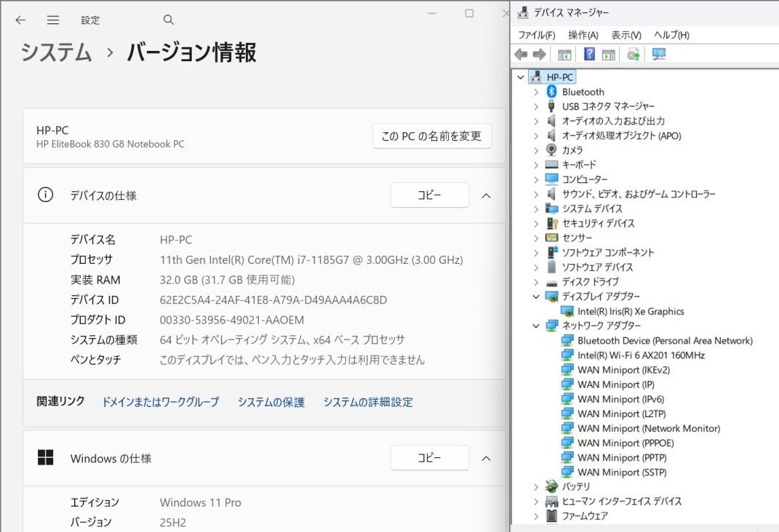This screenshot has height=532, width=779.
Task: Click the この PC の名前を変更 button
Action: click(432, 136)
